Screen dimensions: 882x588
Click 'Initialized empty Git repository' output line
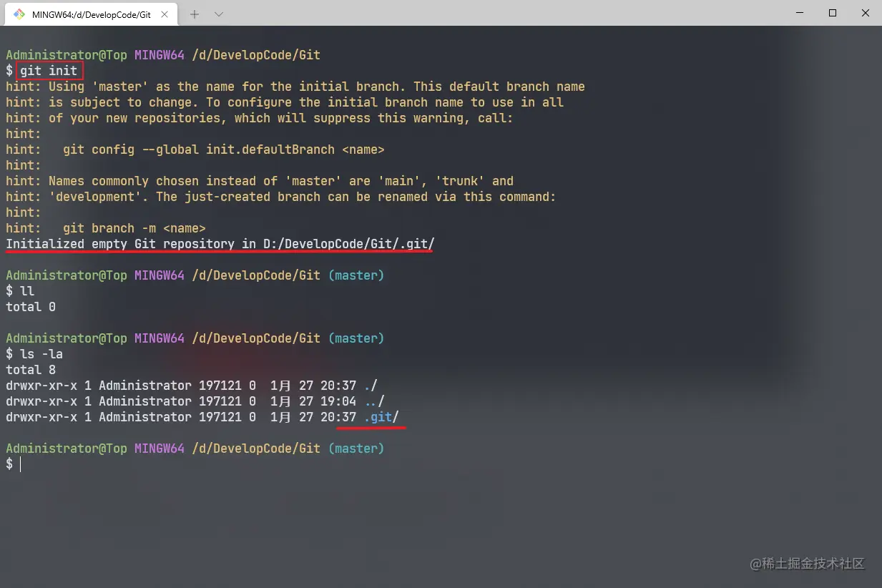click(x=220, y=245)
